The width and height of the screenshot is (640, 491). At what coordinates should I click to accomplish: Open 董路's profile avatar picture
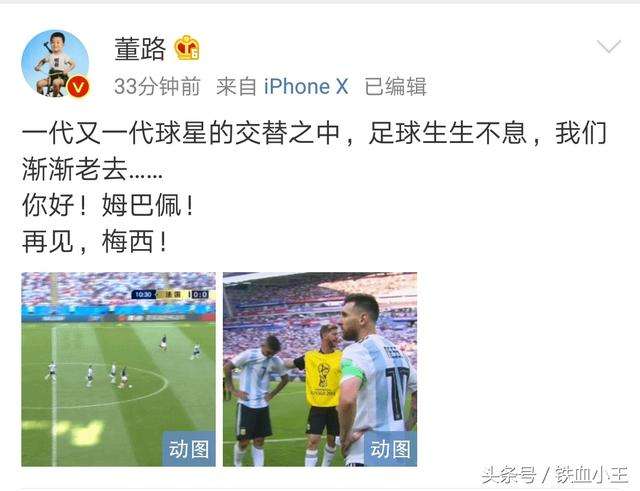coord(55,63)
